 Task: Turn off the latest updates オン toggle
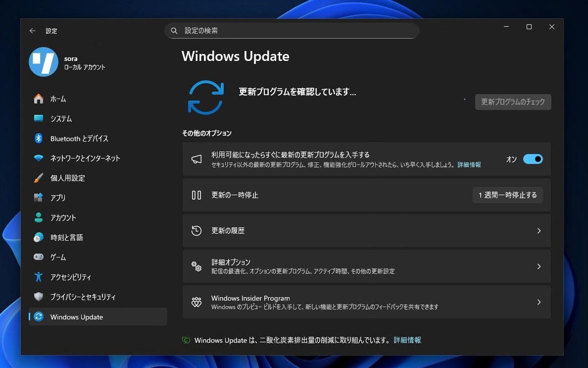533,159
